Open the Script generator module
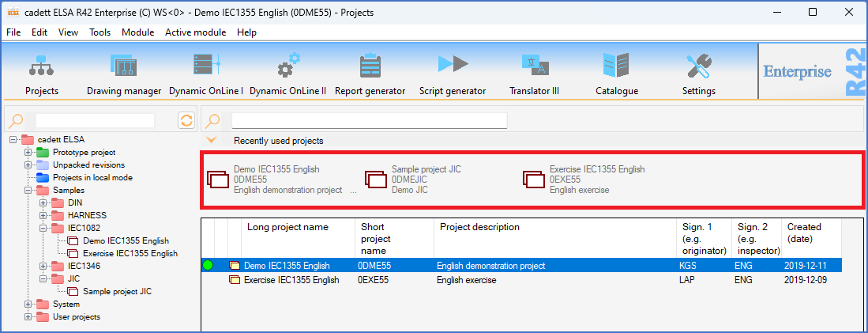This screenshot has height=333, width=868. pyautogui.click(x=453, y=63)
